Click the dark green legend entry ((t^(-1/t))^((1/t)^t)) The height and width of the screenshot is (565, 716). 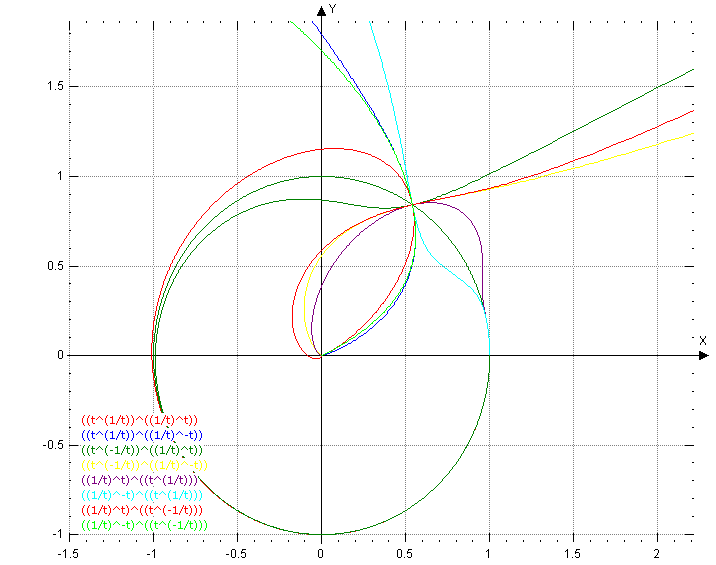143,450
